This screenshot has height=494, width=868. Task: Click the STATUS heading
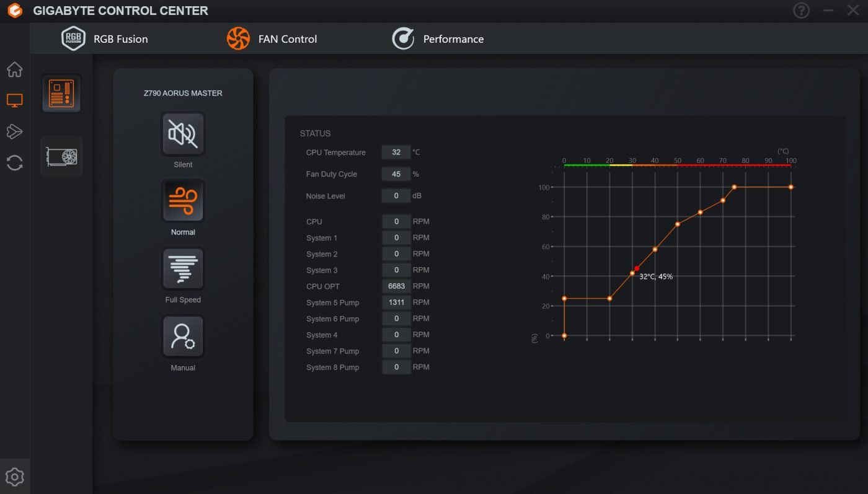[315, 133]
